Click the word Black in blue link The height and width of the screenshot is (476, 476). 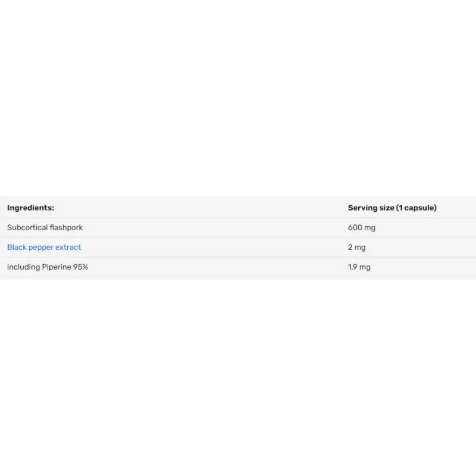point(17,247)
